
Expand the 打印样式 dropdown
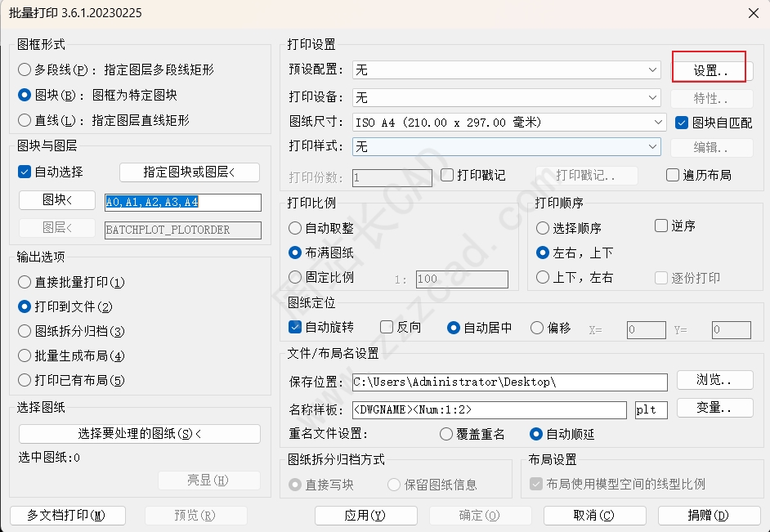[506, 146]
